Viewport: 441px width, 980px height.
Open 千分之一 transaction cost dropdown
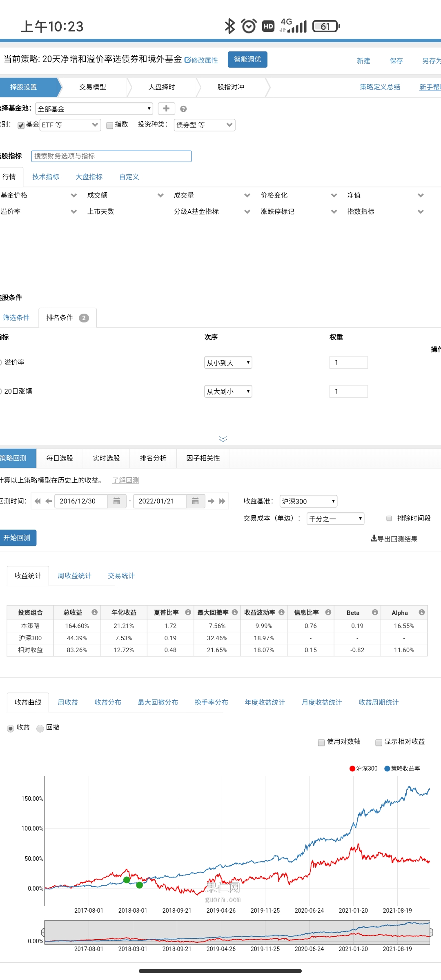(x=335, y=519)
